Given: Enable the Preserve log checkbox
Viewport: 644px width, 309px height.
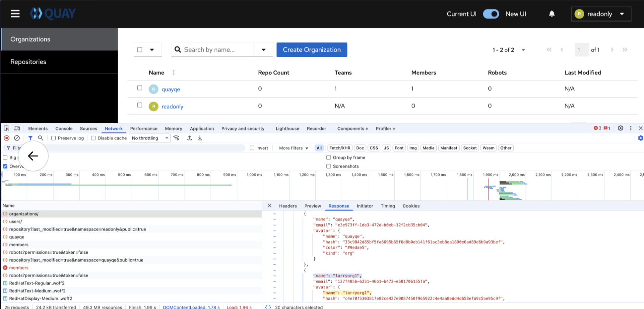Looking at the screenshot, I should coord(53,138).
